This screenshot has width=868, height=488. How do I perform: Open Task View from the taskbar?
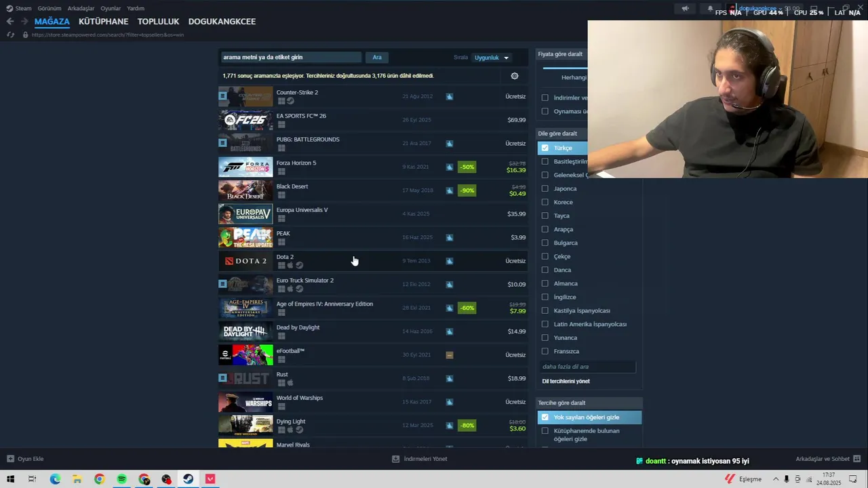[x=32, y=479]
